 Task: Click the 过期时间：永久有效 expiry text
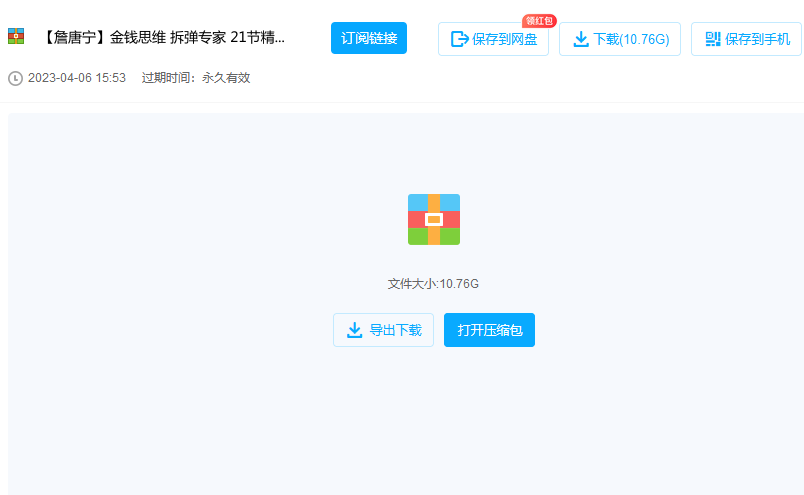pos(196,78)
